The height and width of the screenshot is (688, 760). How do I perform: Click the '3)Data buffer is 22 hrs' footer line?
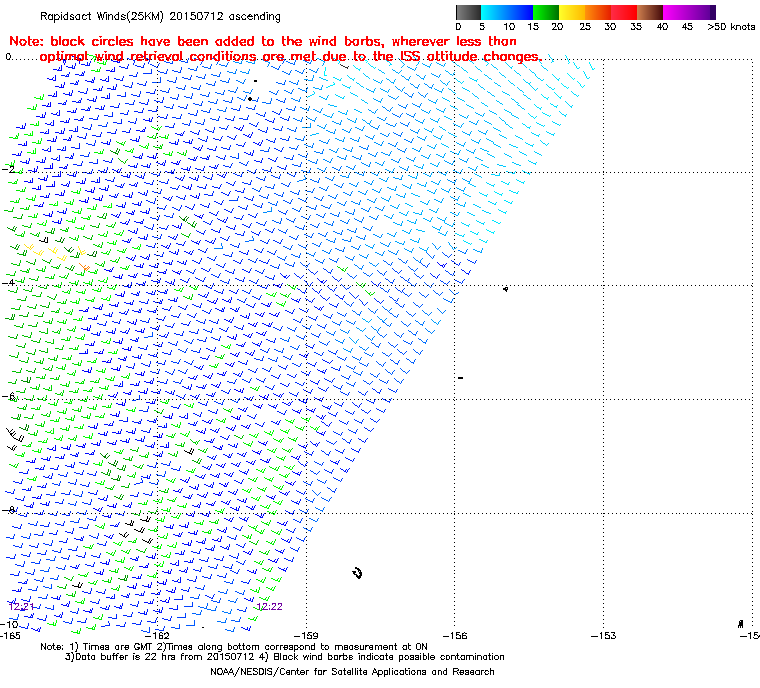tap(285, 657)
